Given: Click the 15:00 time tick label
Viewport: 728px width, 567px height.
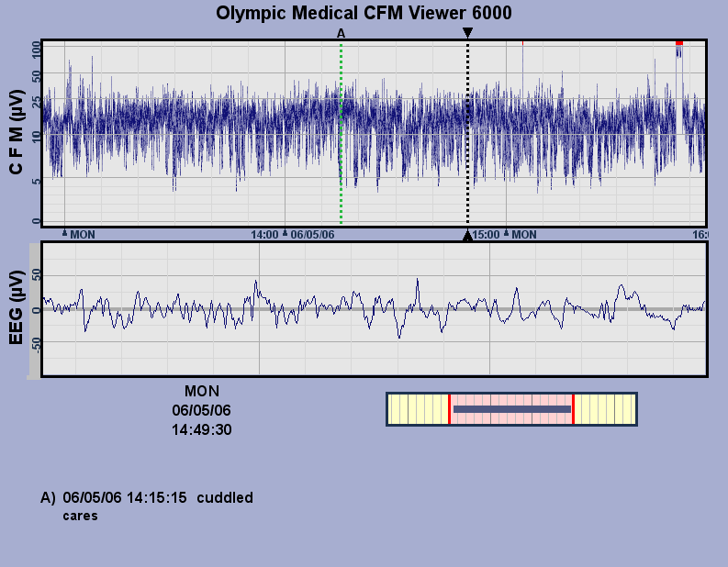Looking at the screenshot, I should (486, 234).
